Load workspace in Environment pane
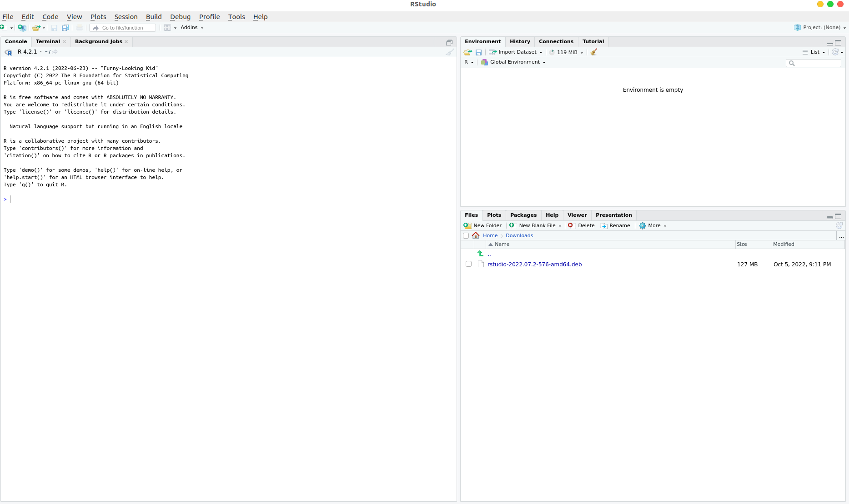 click(467, 52)
